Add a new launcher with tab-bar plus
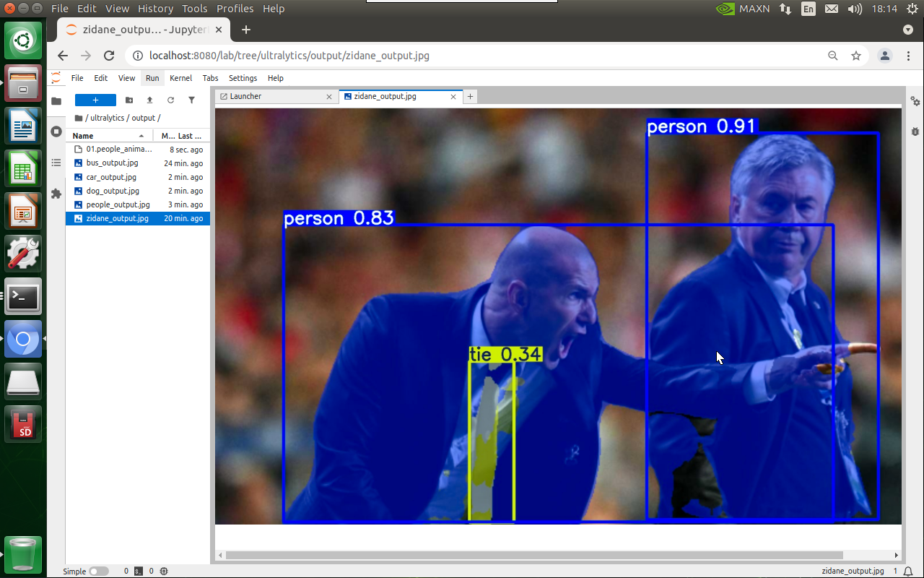 [x=471, y=96]
